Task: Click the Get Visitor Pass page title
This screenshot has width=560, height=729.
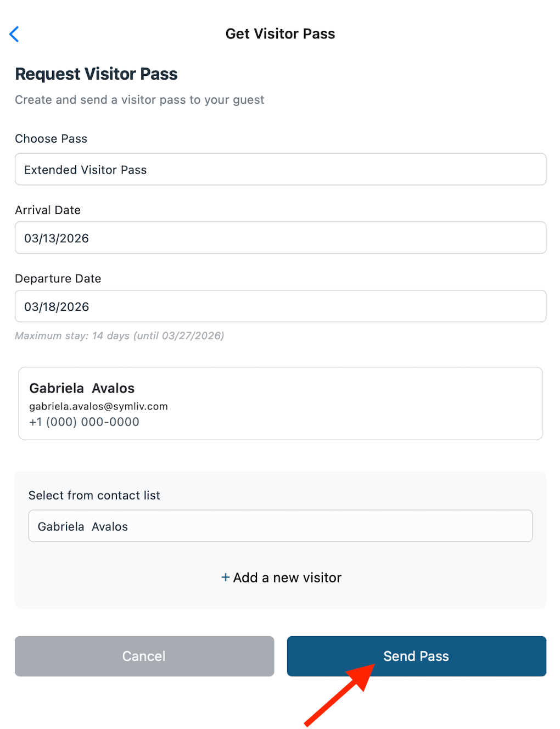Action: pos(280,34)
